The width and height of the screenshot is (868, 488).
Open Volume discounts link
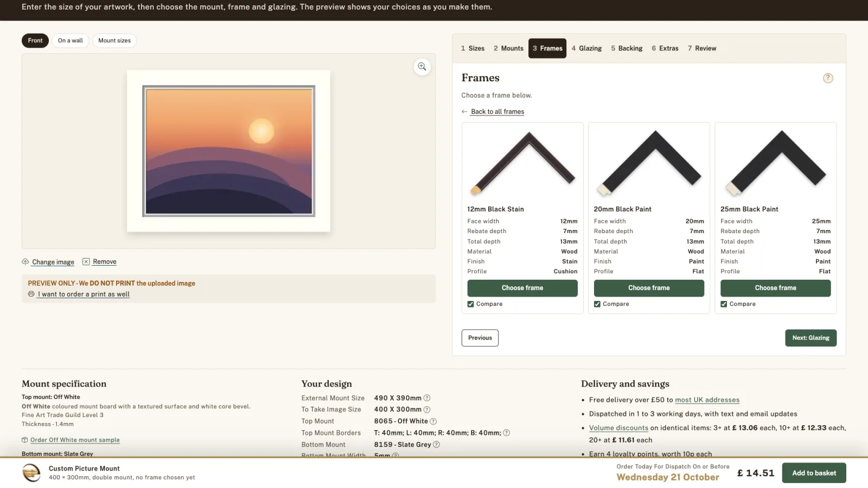618,428
